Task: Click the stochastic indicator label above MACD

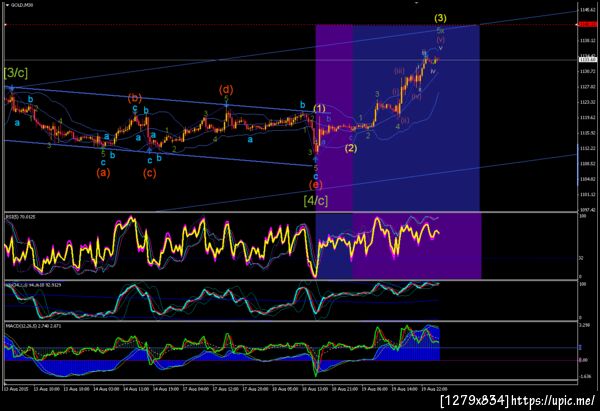Action: point(33,285)
